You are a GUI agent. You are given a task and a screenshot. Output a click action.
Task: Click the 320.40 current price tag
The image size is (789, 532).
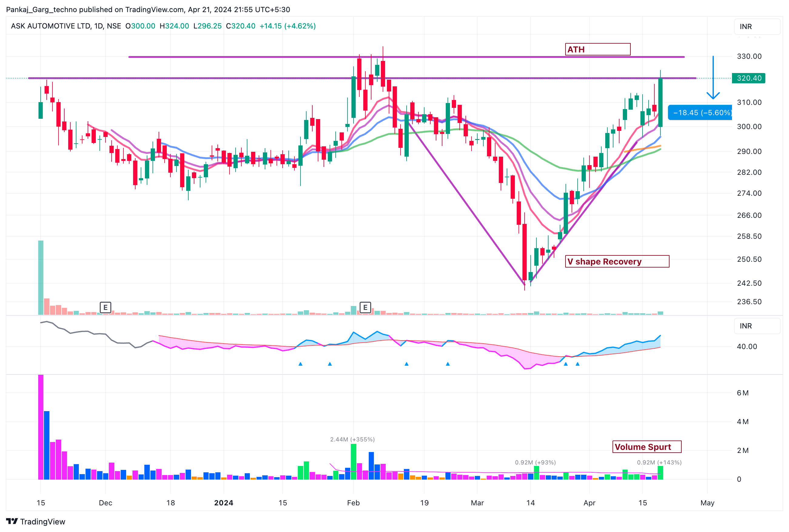(748, 78)
